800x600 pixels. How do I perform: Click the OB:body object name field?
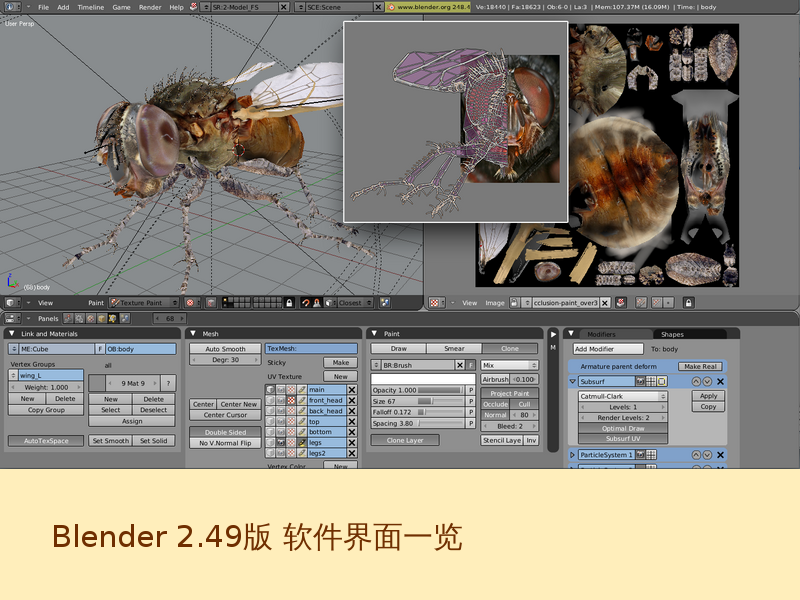click(140, 349)
